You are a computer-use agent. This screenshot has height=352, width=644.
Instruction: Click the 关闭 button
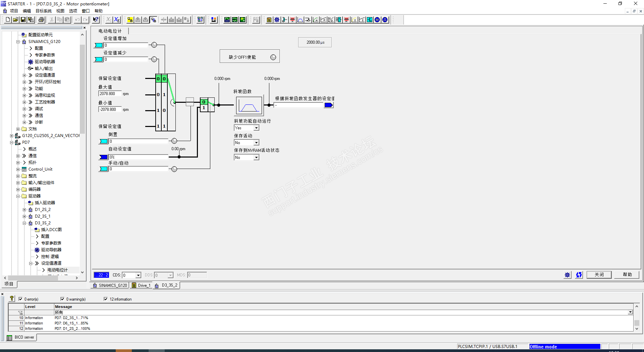599,275
